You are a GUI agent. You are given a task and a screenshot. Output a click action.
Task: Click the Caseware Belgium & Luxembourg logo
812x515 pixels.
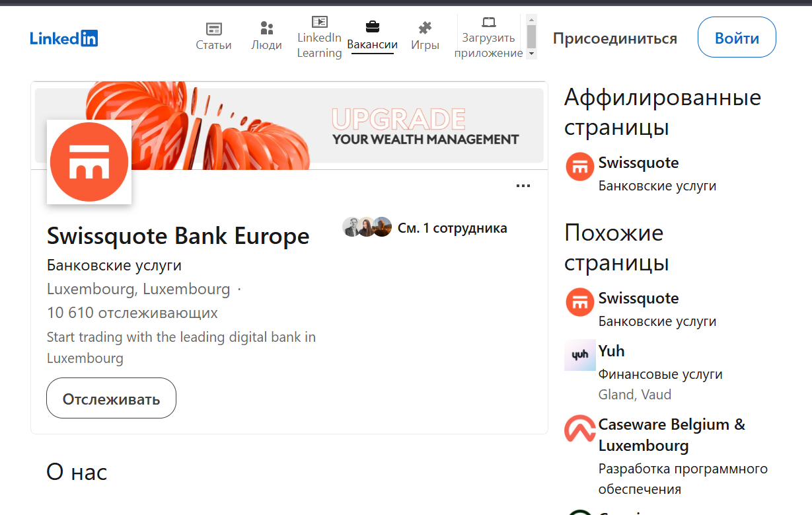[x=579, y=428]
